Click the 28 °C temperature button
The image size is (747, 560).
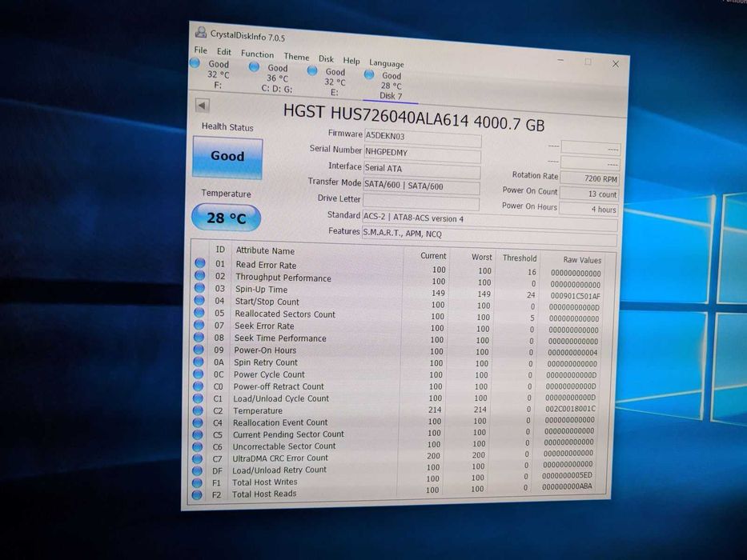(227, 218)
